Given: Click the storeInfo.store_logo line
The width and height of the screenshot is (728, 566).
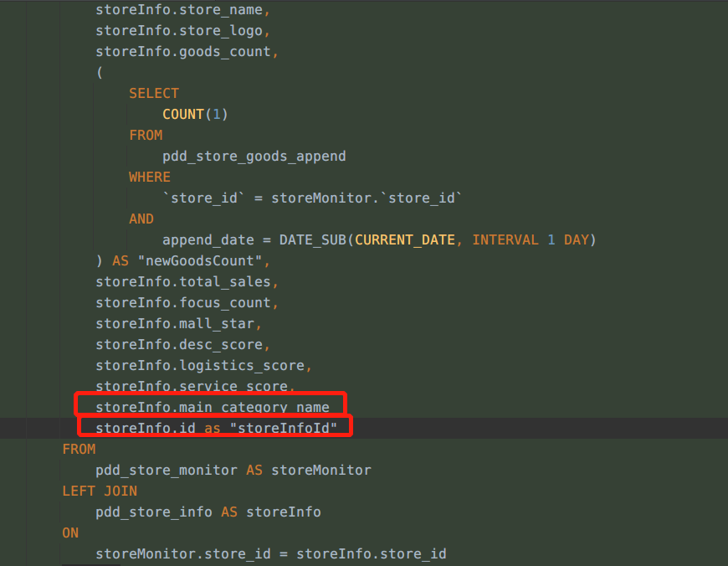Looking at the screenshot, I should 182,31.
